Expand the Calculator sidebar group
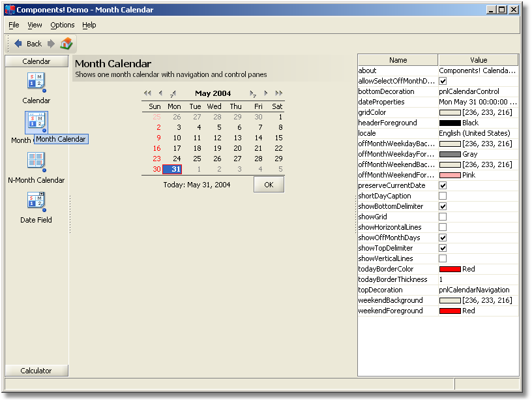The height and width of the screenshot is (402, 532). point(37,371)
